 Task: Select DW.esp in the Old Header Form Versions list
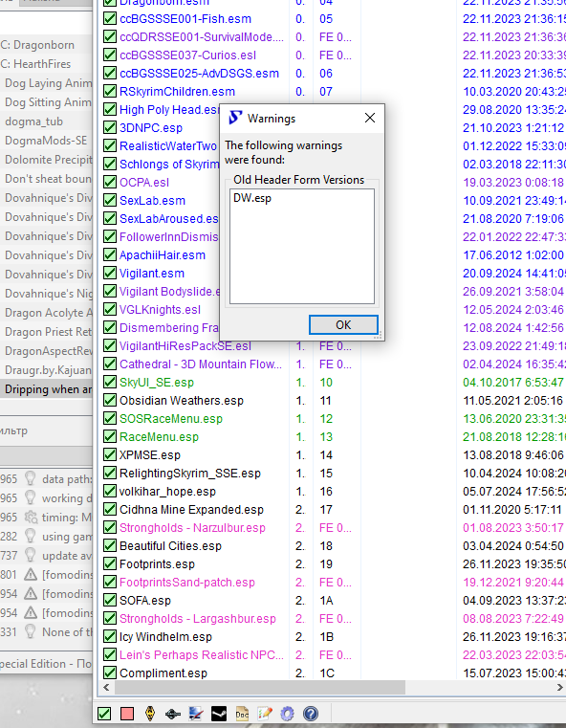click(x=252, y=198)
